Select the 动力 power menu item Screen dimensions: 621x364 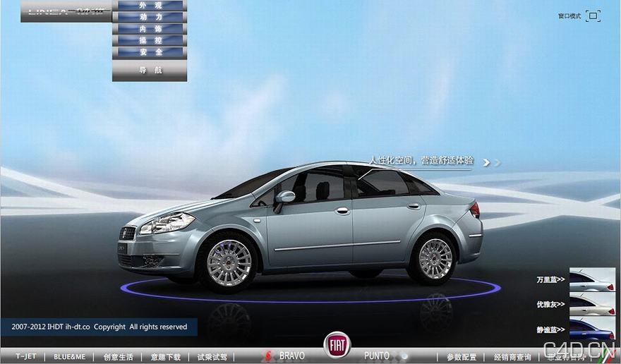[150, 17]
